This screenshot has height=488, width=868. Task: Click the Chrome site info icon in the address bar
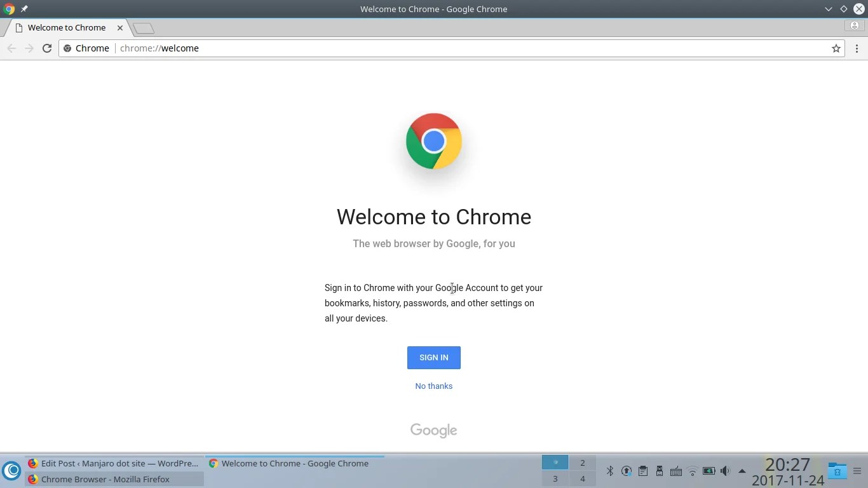pyautogui.click(x=67, y=48)
